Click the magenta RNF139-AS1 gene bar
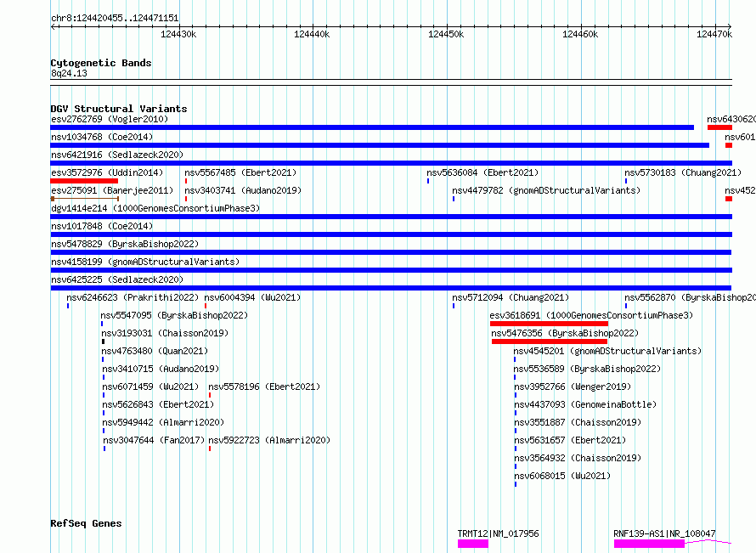This screenshot has width=756, height=553. point(649,544)
